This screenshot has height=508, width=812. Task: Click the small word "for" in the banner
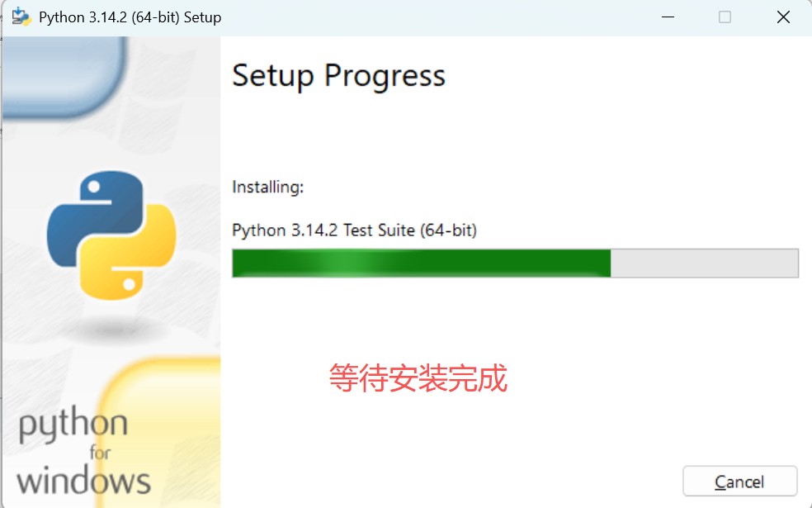100,453
